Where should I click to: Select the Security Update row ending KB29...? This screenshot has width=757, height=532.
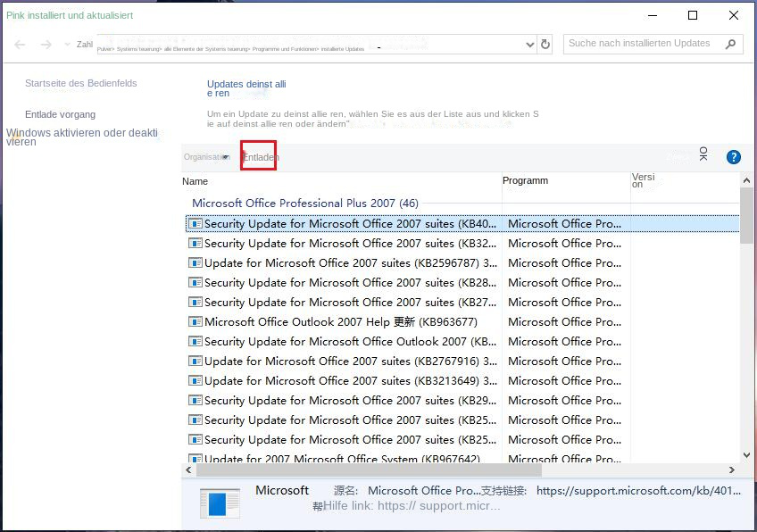pos(462,400)
